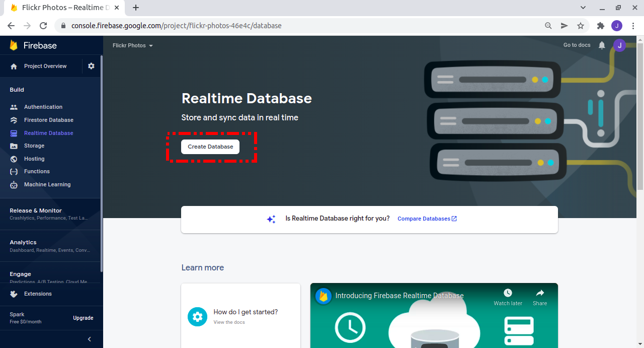This screenshot has width=644, height=348.
Task: Click the Firebase channel logo on video
Action: click(x=324, y=296)
